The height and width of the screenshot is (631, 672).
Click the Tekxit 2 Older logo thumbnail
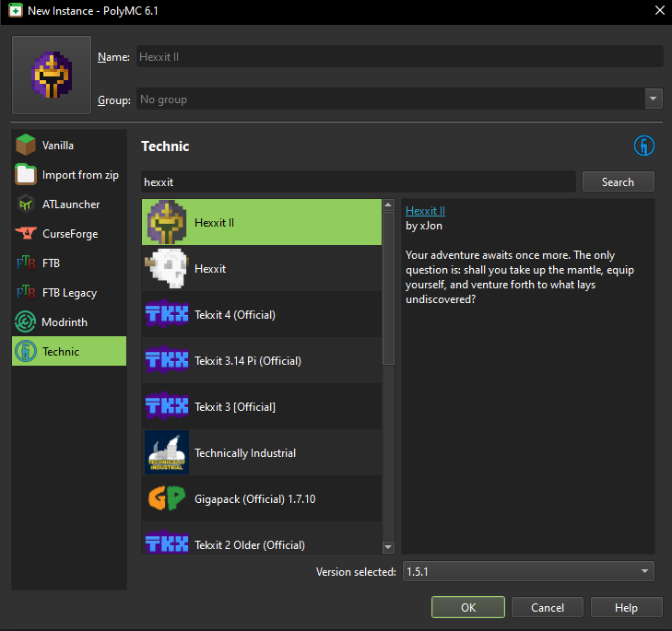tap(167, 542)
